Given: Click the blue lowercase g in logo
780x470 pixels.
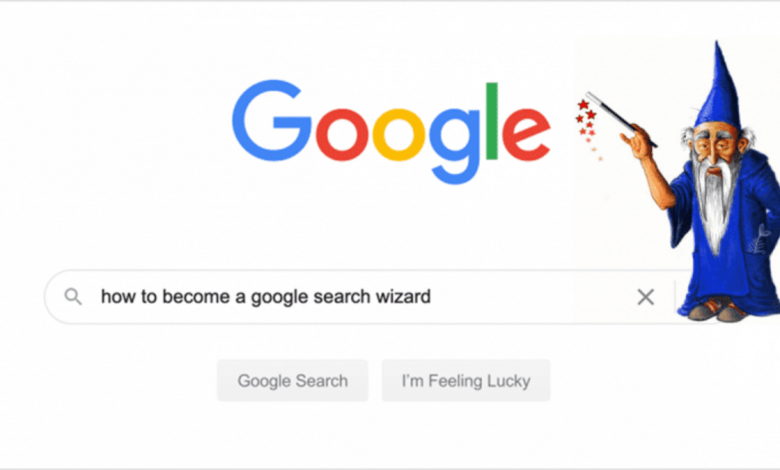Looking at the screenshot, I should click(x=455, y=146).
